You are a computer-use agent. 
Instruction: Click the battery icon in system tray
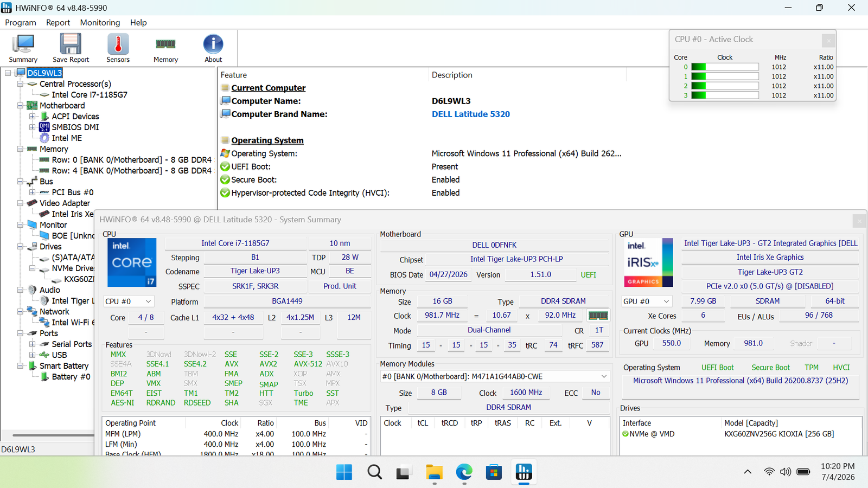point(803,472)
